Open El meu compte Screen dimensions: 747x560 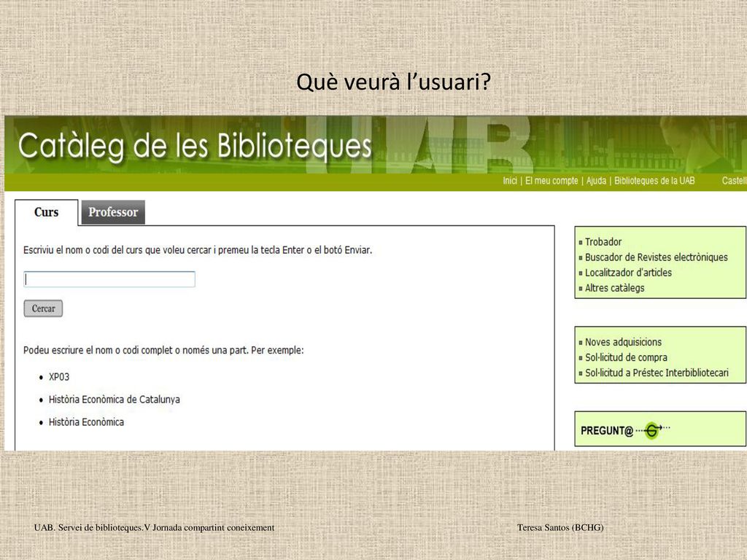(x=551, y=181)
